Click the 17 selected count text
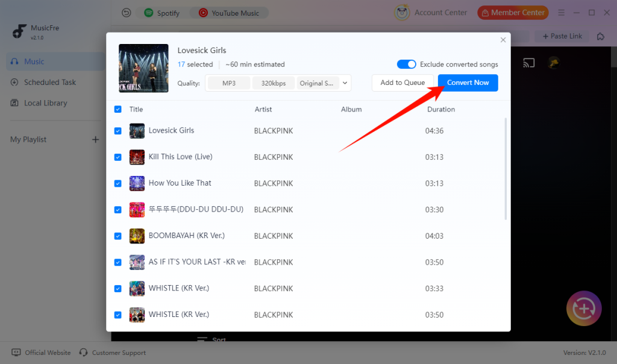This screenshot has width=617, height=364. click(x=195, y=64)
